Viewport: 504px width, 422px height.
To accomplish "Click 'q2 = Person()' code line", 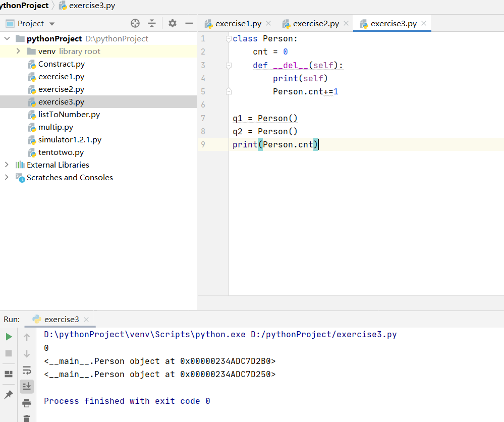I will (265, 132).
